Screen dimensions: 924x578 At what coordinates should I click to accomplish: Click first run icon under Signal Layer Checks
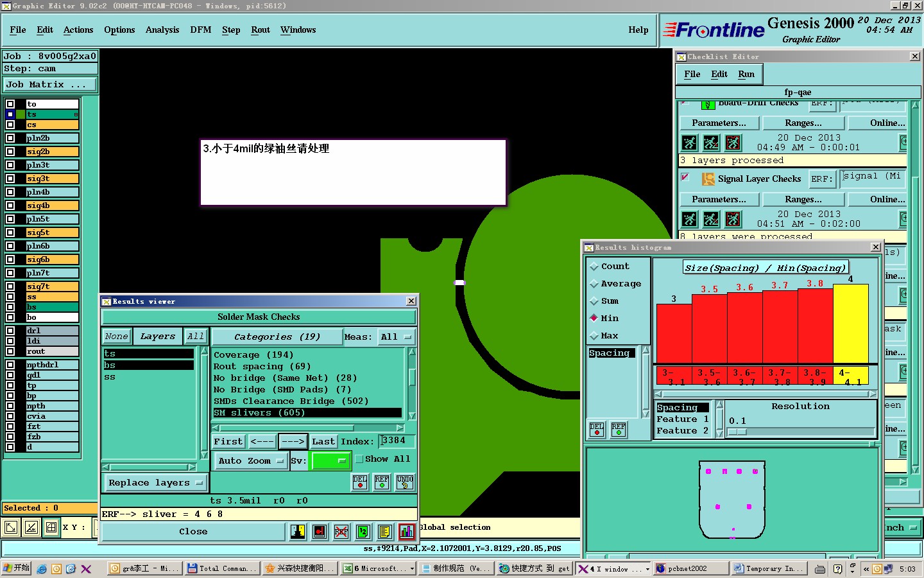(x=689, y=219)
